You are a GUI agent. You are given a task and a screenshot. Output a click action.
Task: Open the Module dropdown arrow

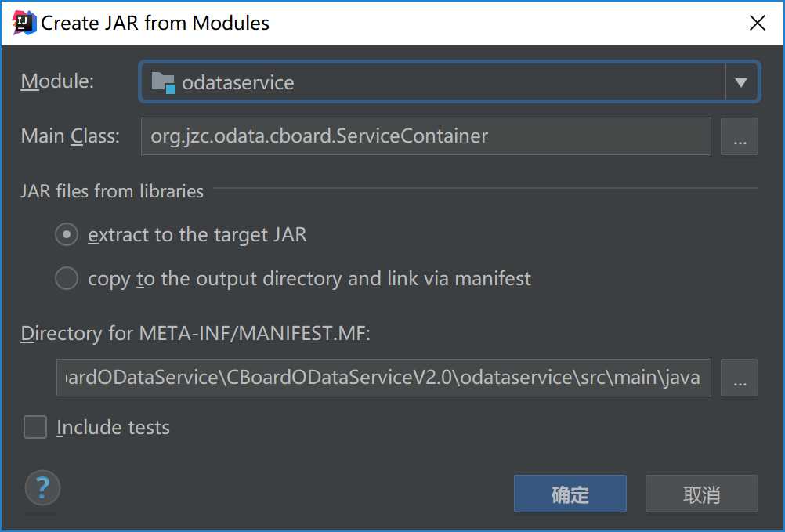741,82
